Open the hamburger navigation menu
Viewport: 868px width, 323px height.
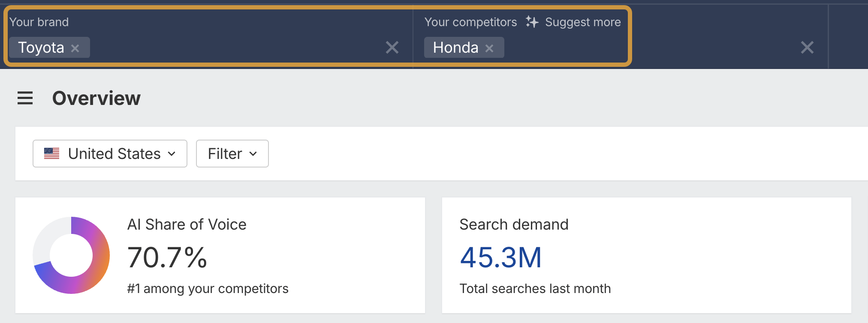[x=25, y=98]
